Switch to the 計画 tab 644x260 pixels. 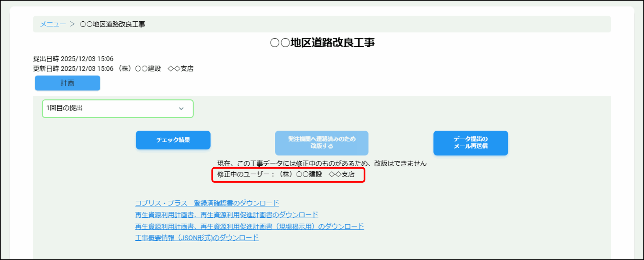[x=67, y=83]
